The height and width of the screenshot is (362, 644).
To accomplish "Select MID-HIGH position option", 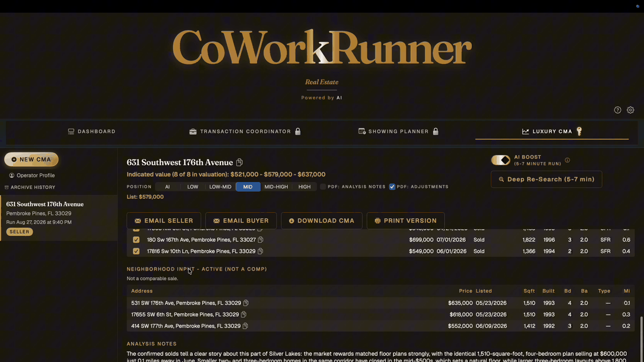I will [x=276, y=187].
